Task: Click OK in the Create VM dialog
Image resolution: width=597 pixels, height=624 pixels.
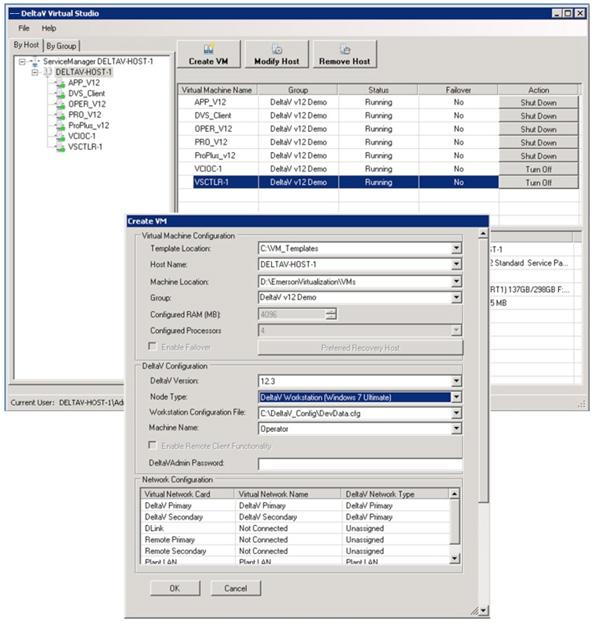Action: (x=175, y=588)
